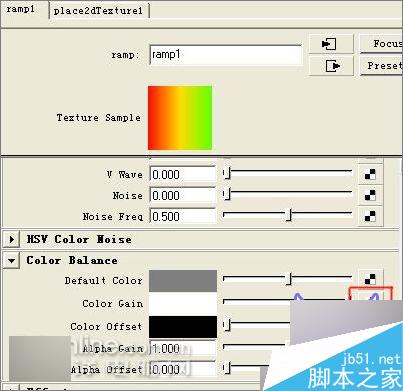Click the V Wave value field
The width and height of the screenshot is (403, 391).
[183, 174]
